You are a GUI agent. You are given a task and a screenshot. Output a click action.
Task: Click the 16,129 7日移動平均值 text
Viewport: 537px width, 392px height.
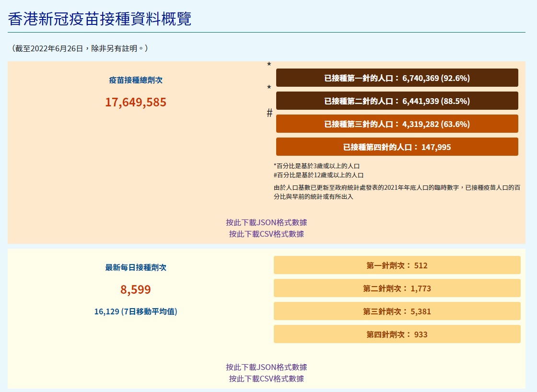click(136, 311)
